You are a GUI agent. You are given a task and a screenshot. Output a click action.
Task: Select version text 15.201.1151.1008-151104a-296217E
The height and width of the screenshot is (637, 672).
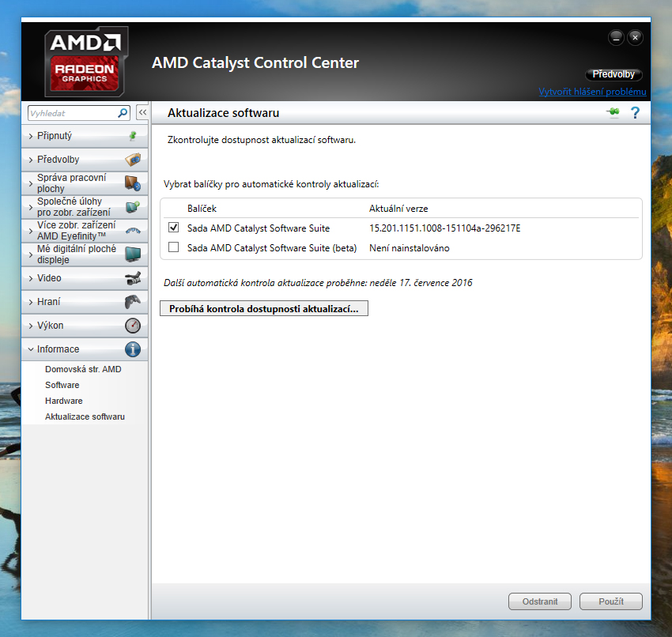point(445,228)
